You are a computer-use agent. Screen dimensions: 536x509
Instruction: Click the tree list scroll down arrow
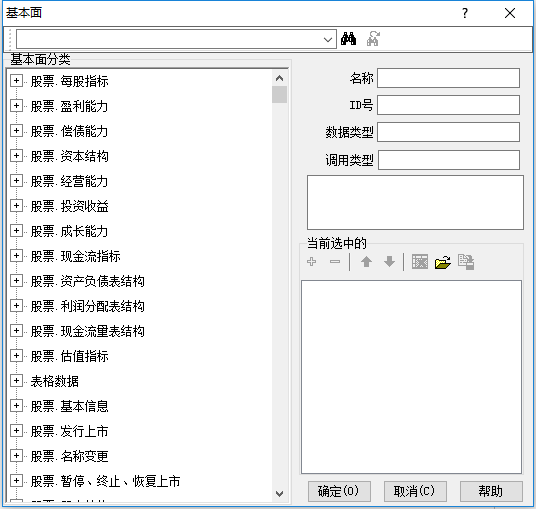[x=279, y=494]
